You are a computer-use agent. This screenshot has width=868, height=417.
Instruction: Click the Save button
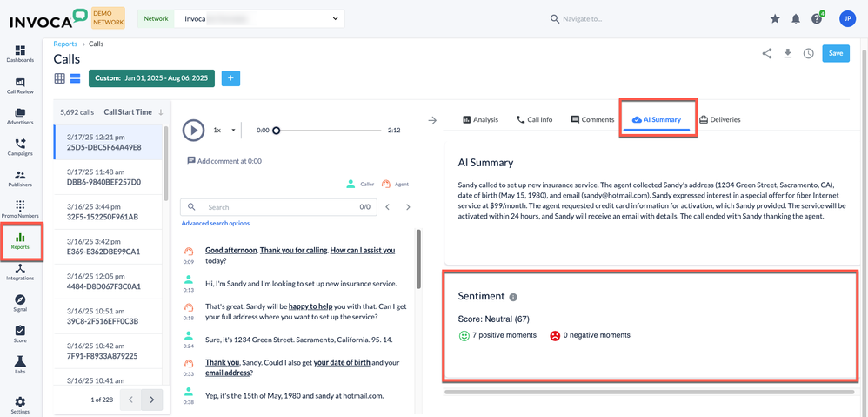pos(835,53)
